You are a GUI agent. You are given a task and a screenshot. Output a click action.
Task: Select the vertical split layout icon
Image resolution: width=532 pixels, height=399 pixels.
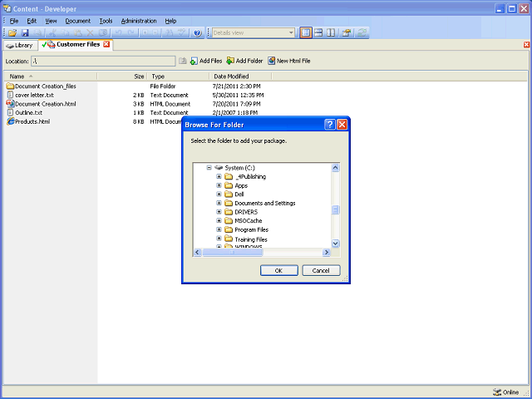331,33
